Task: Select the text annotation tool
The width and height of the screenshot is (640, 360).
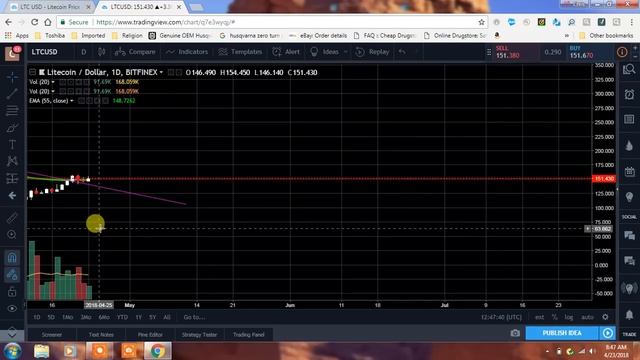Action: coord(12,144)
